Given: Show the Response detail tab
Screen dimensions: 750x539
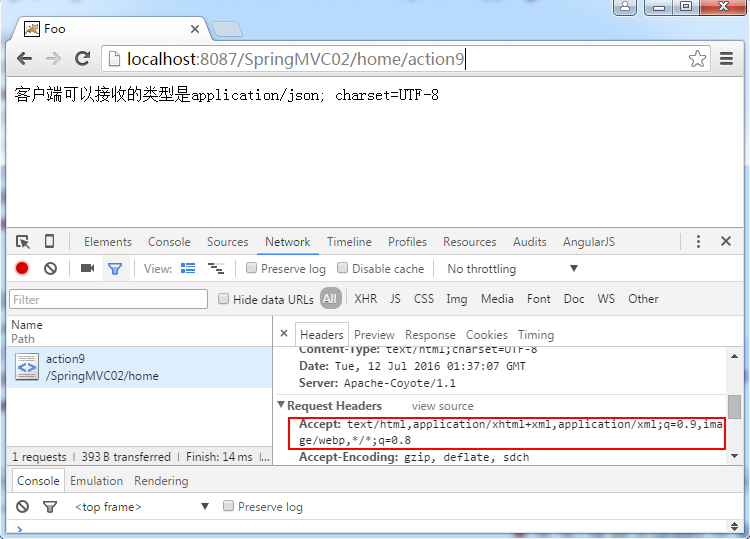Looking at the screenshot, I should pyautogui.click(x=430, y=335).
